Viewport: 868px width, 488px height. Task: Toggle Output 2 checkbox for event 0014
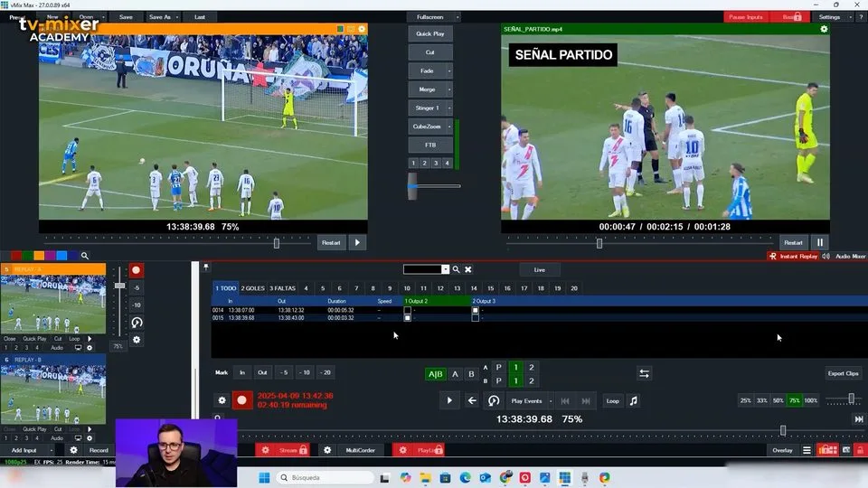408,310
